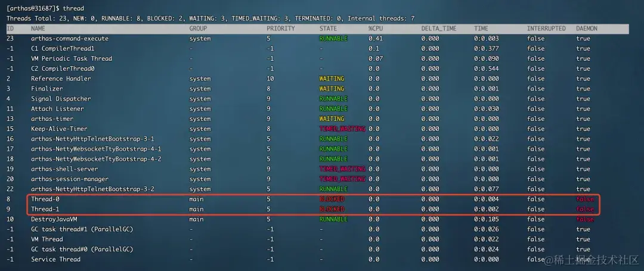Select 'arthas-NettyWebsocketTtyBootstrap-4-1' thread name
The height and width of the screenshot is (271, 644).
[x=96, y=149]
